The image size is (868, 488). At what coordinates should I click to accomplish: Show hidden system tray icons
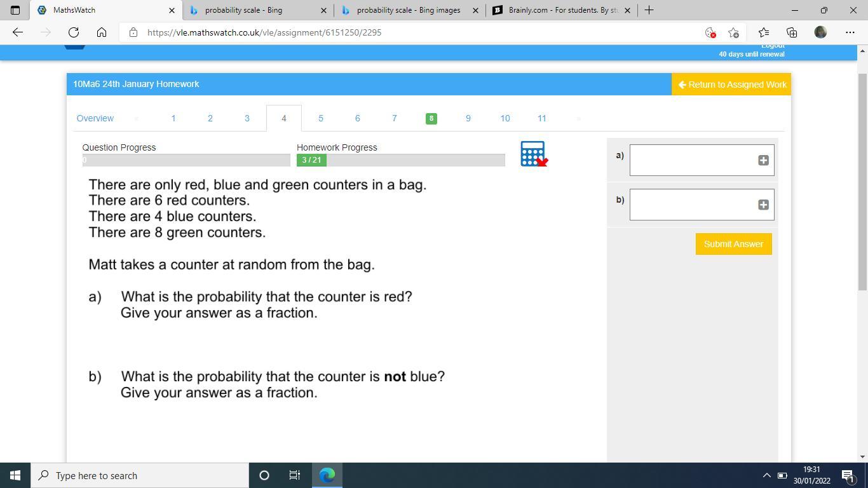[x=766, y=475]
